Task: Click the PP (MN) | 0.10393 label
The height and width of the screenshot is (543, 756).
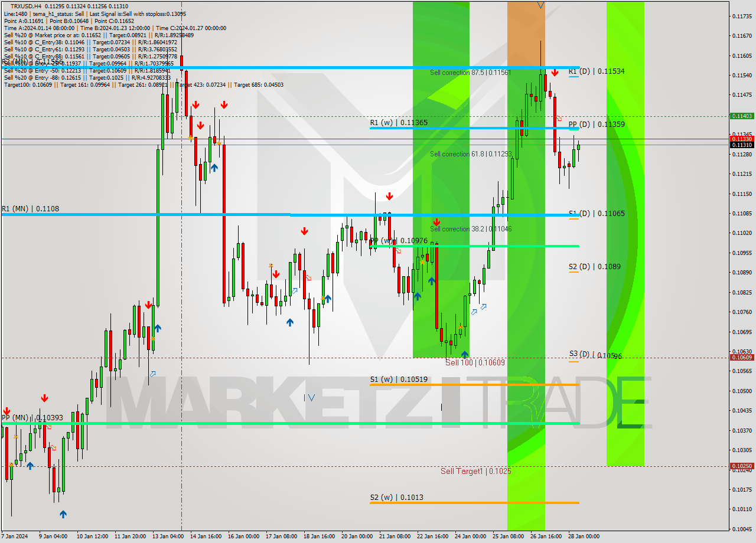Action: 32,418
